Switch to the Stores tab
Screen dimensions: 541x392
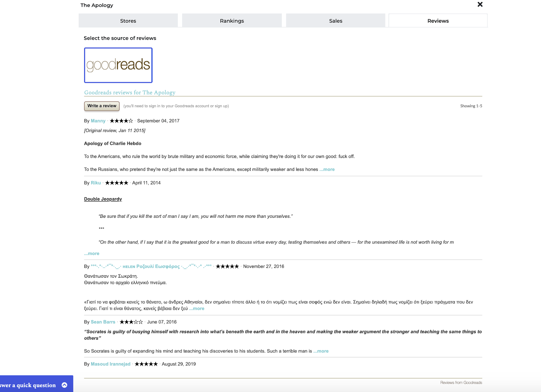click(128, 21)
